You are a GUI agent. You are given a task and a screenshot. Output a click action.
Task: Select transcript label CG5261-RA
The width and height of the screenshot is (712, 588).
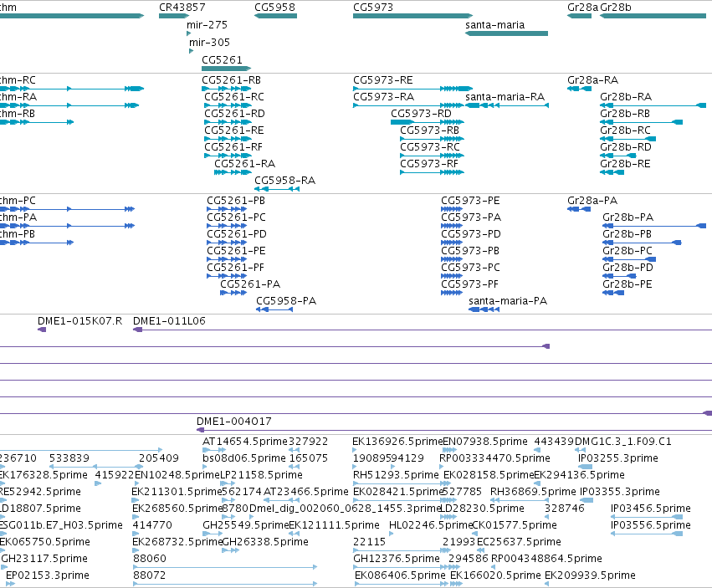point(245,164)
